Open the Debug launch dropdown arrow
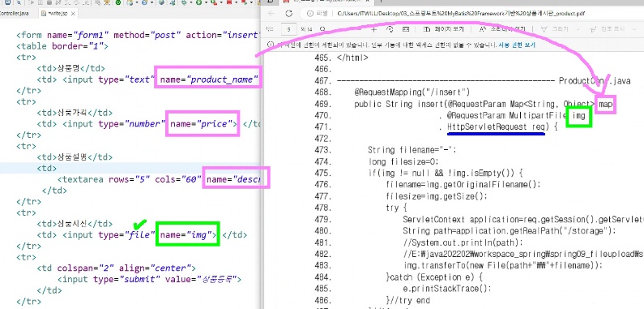This screenshot has width=644, height=309. tap(191, 2)
